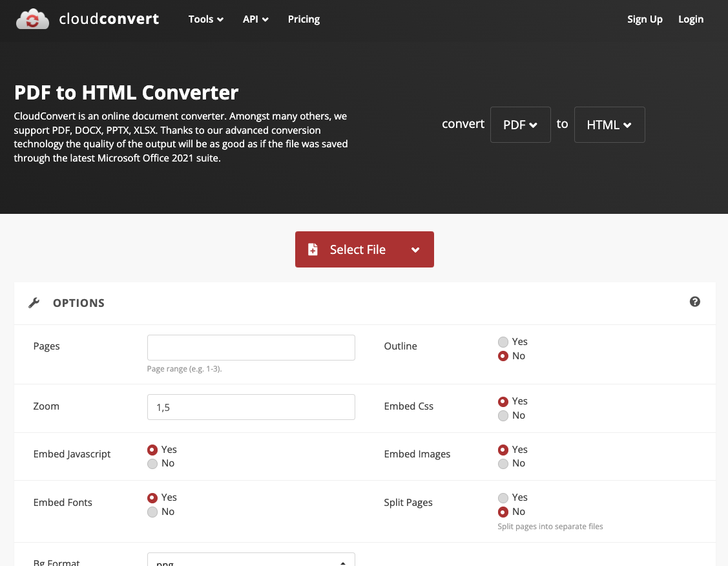Set Embed Images to Yes
This screenshot has width=728, height=566.
coord(503,450)
